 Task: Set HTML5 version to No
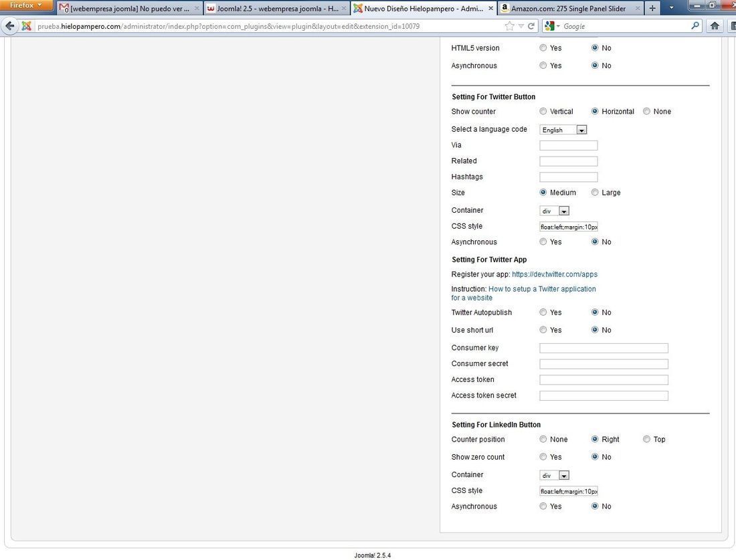(595, 48)
